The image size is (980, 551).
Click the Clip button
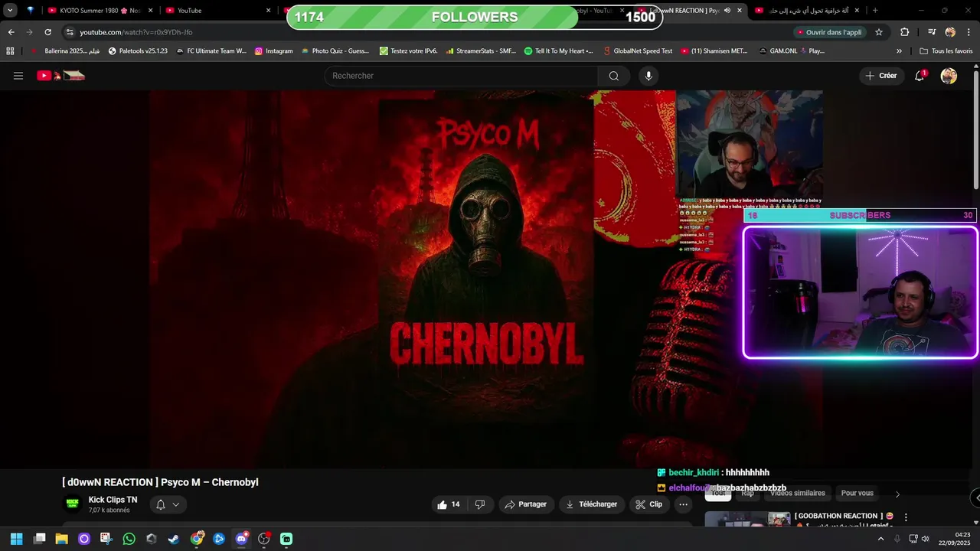coord(648,504)
